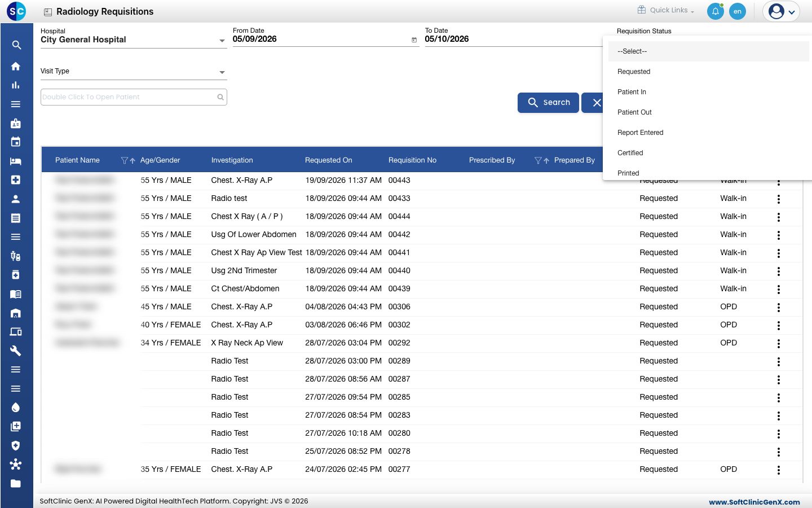This screenshot has height=508, width=812.
Task: Click the filter icon beside Patient Name
Action: (125, 160)
